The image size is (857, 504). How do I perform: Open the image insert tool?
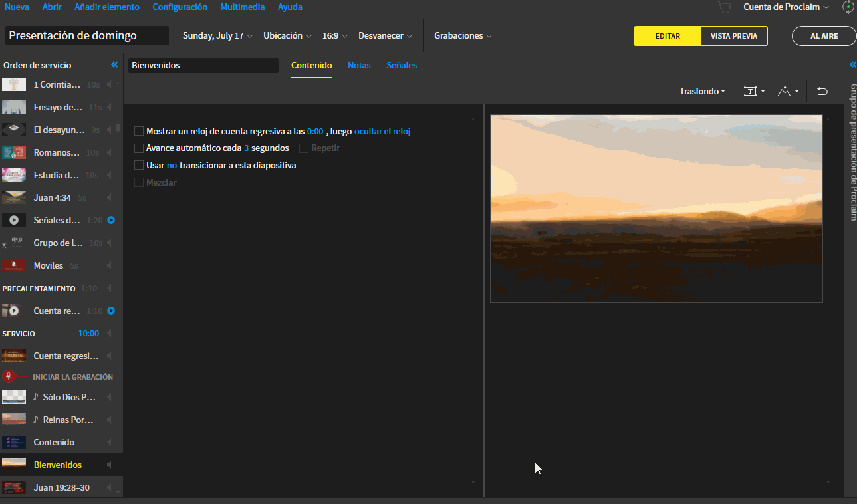tap(787, 91)
